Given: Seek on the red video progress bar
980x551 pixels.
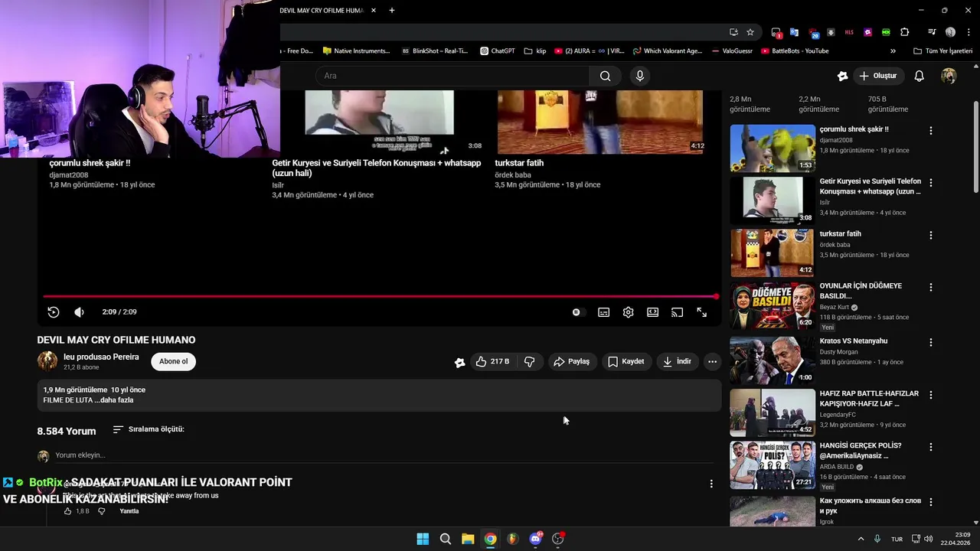Looking at the screenshot, I should tap(380, 296).
